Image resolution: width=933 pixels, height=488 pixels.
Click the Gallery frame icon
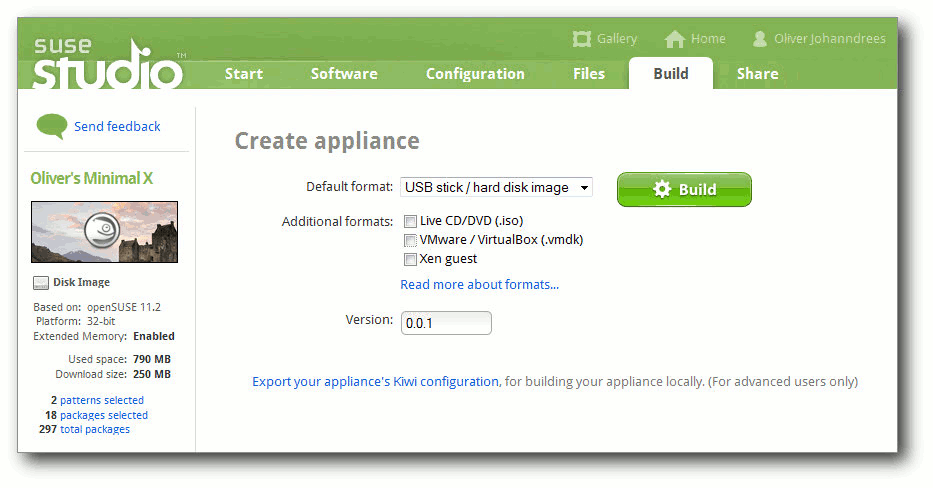pos(581,39)
